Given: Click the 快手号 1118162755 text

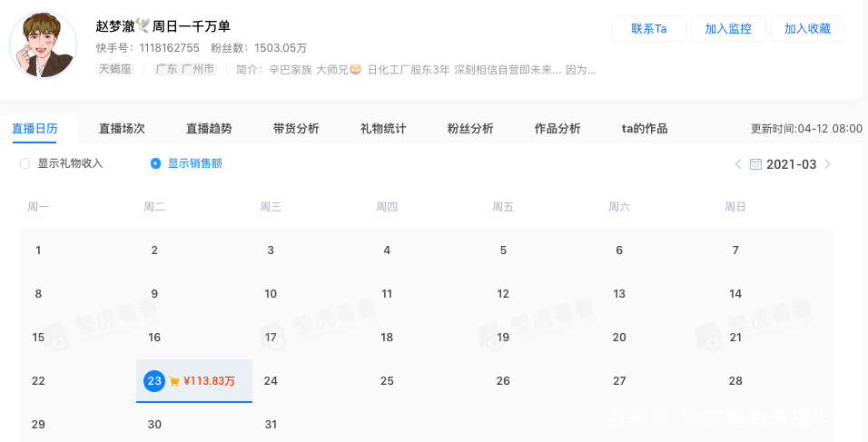Looking at the screenshot, I should [148, 48].
